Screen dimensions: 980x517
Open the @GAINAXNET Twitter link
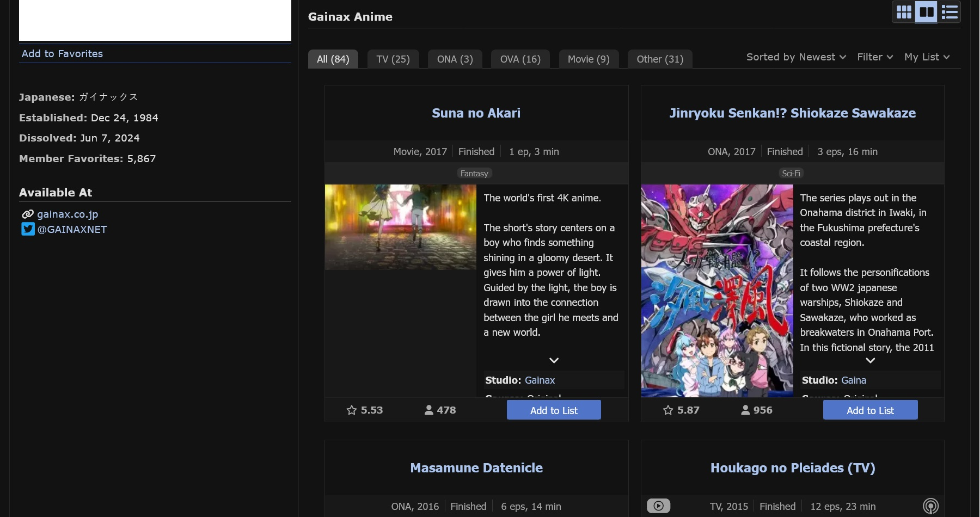click(x=72, y=229)
